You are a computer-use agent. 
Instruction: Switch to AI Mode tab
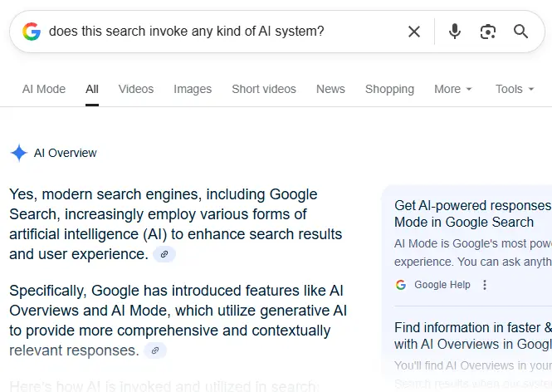[x=44, y=89]
